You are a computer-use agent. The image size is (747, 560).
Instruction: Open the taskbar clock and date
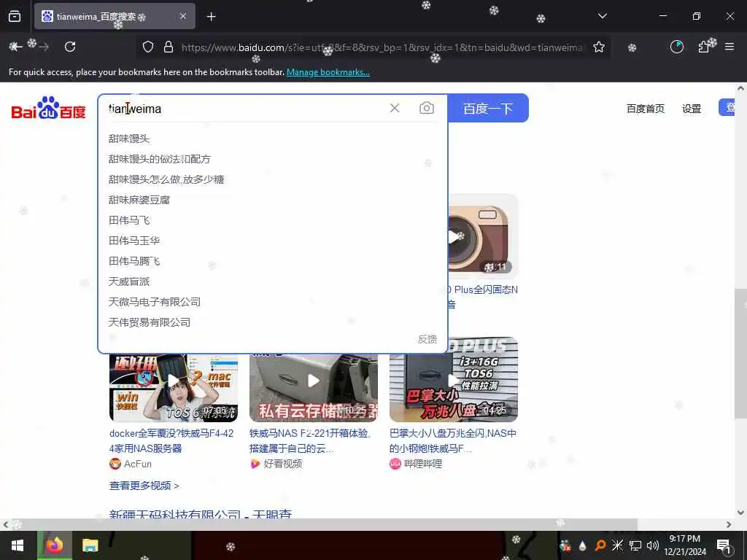[685, 545]
